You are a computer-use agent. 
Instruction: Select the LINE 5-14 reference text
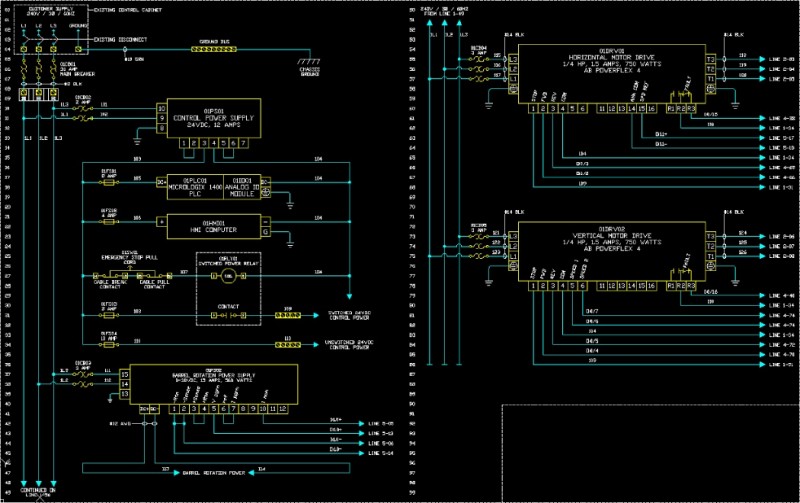point(381,454)
